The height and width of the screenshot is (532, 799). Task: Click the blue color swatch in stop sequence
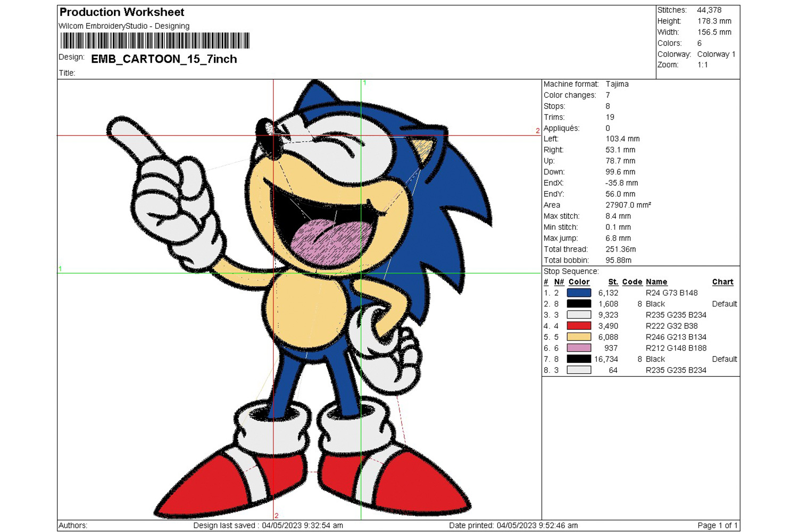click(x=579, y=293)
